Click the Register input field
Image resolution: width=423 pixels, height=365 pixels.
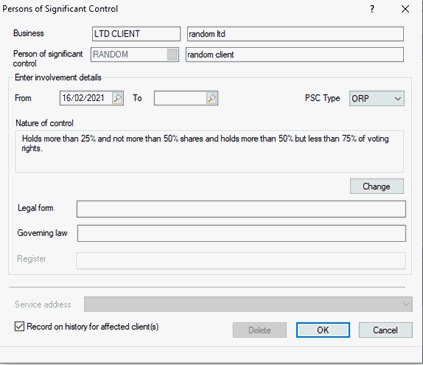coord(241,261)
